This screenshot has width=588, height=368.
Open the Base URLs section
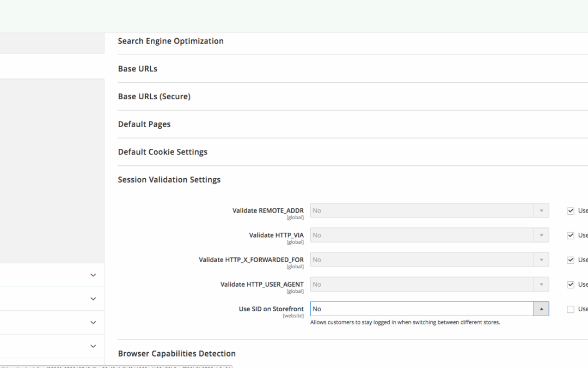pos(138,69)
